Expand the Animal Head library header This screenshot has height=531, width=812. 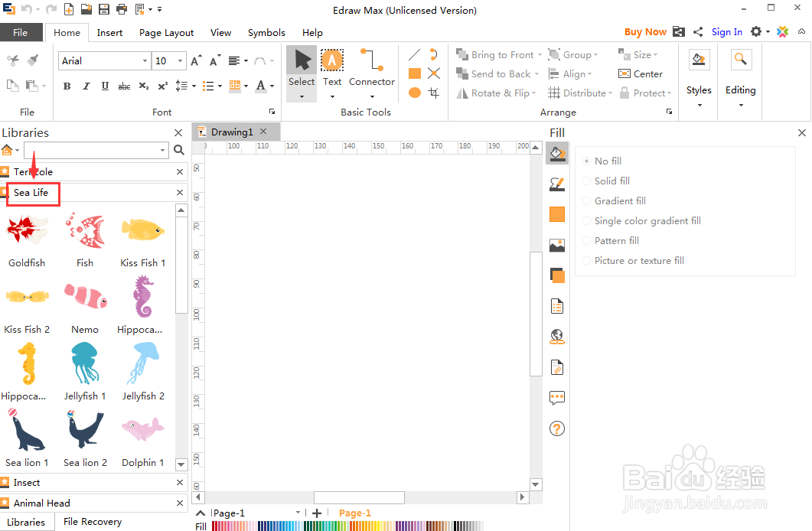93,503
